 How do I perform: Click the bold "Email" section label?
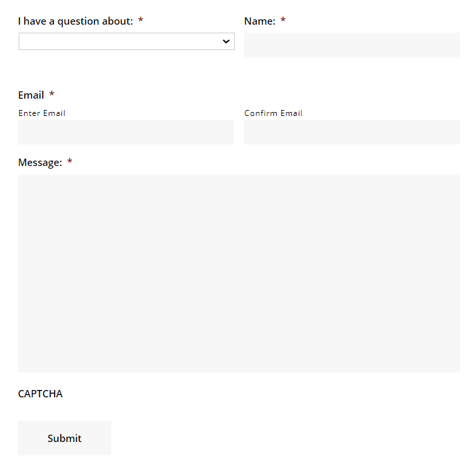pyautogui.click(x=31, y=95)
